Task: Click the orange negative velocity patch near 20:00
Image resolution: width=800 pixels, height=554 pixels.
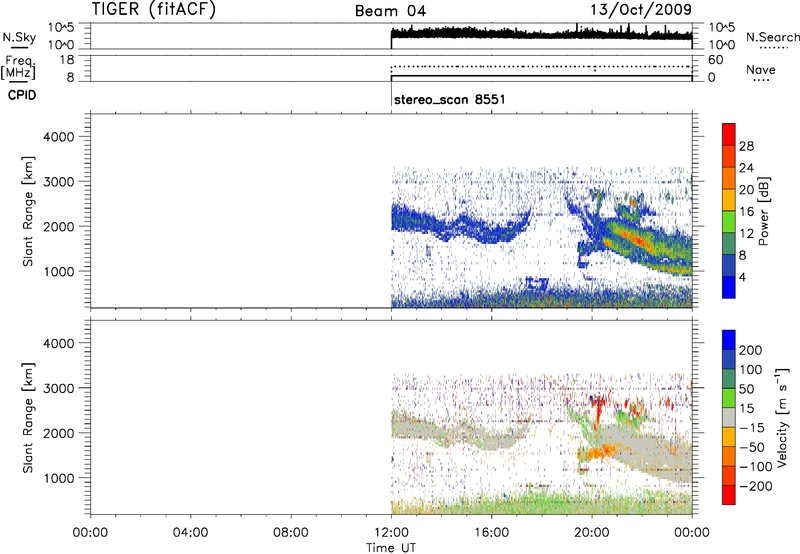Action: [601, 451]
